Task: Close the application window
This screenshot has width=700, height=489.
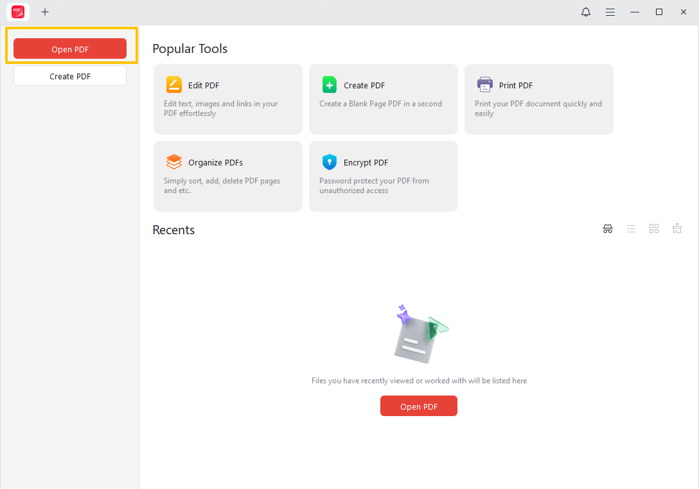Action: pyautogui.click(x=683, y=12)
